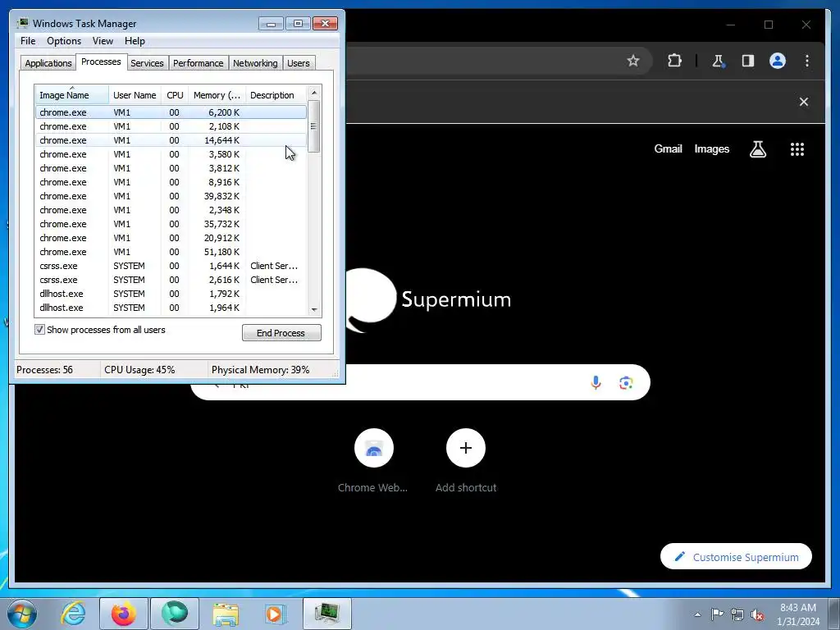
Task: Click the Add shortcut plus button
Action: pos(466,448)
